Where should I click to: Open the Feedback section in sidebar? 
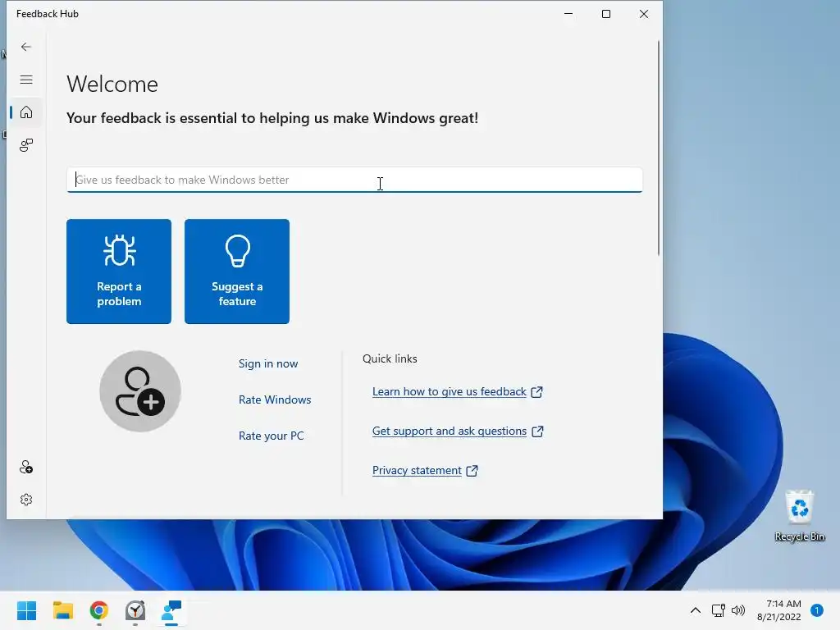coord(25,144)
